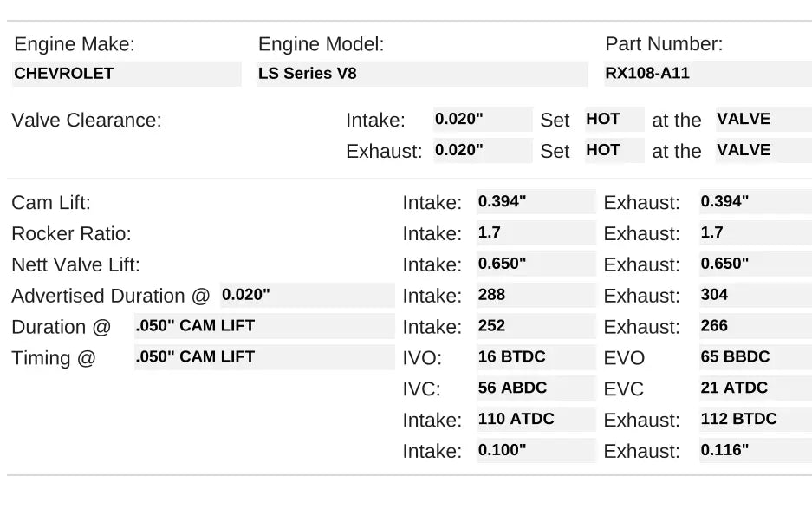812x509 pixels.
Task: Select the Duration @ CAM LIFT field
Action: coord(263,327)
